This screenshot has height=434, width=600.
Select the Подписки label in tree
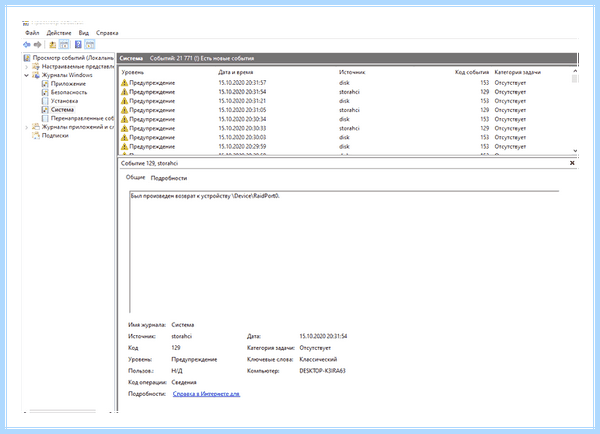click(55, 135)
